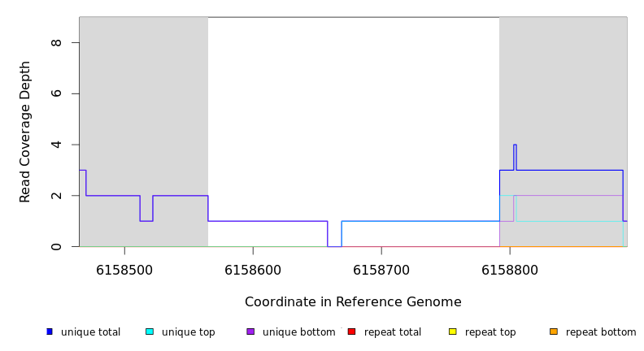644x351 pixels.
Task: Click the orange repeat bottom legend swatch
Action: tap(554, 331)
